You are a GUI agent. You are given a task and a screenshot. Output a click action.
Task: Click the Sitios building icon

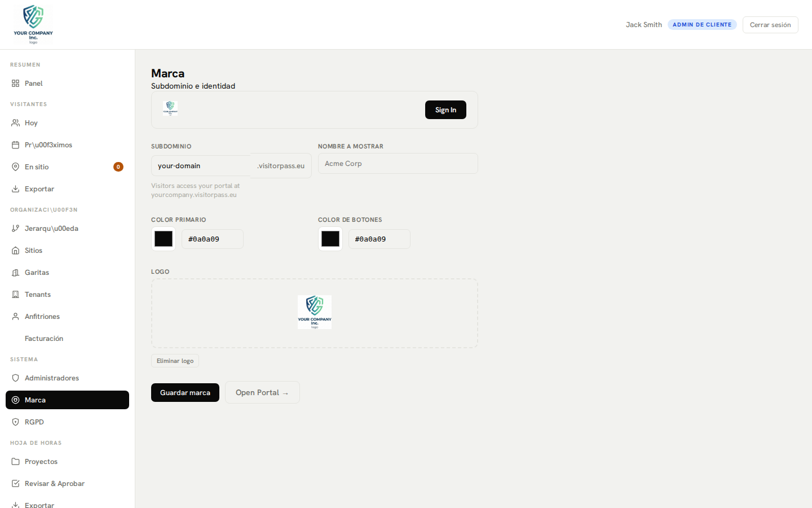click(15, 250)
